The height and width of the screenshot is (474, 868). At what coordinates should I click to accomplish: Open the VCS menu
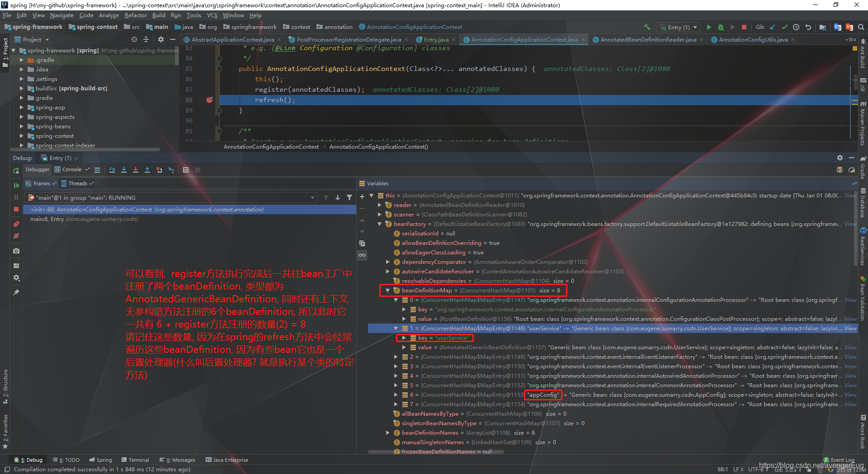coord(212,15)
